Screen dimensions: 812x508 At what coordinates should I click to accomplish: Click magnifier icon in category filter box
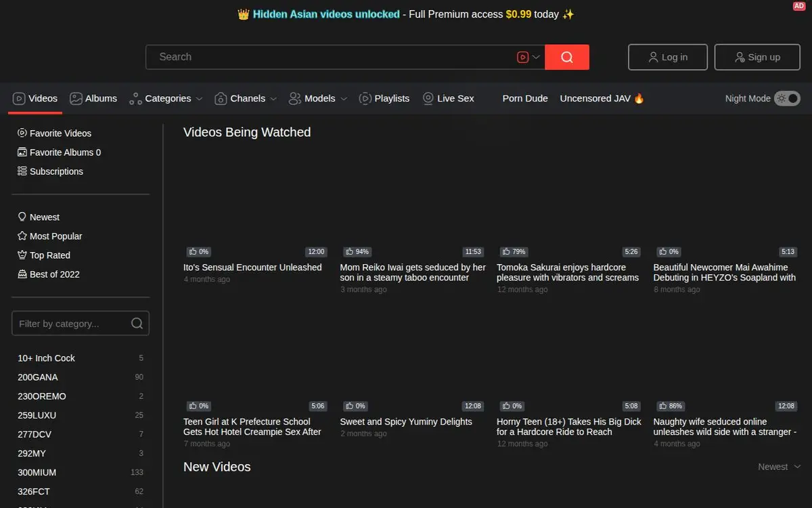(137, 324)
